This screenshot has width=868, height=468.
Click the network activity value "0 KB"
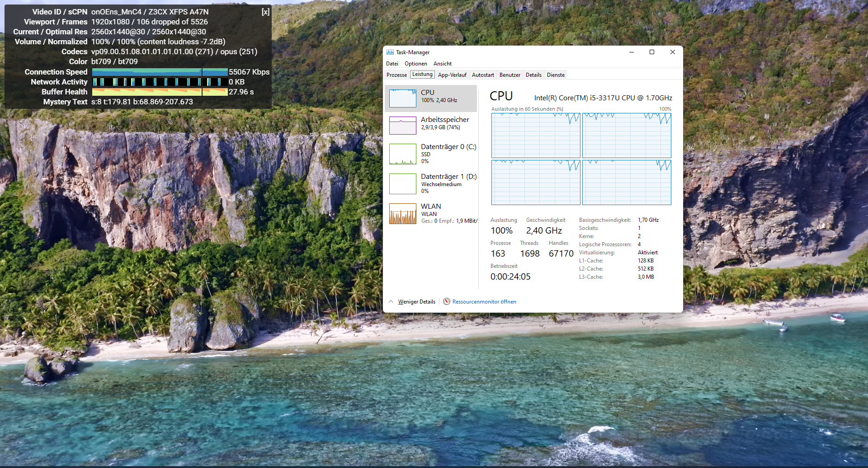point(236,82)
